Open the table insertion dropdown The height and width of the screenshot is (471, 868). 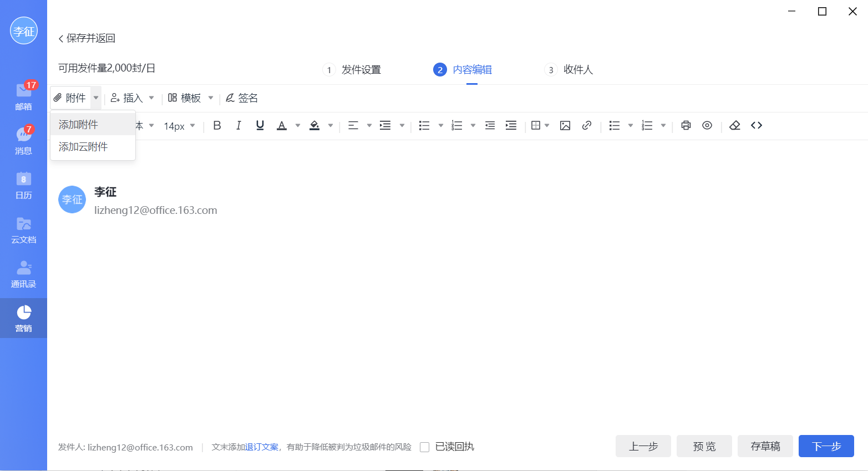547,125
